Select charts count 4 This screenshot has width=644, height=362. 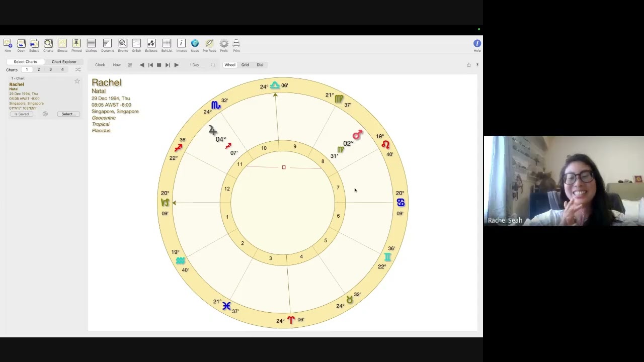pyautogui.click(x=62, y=70)
